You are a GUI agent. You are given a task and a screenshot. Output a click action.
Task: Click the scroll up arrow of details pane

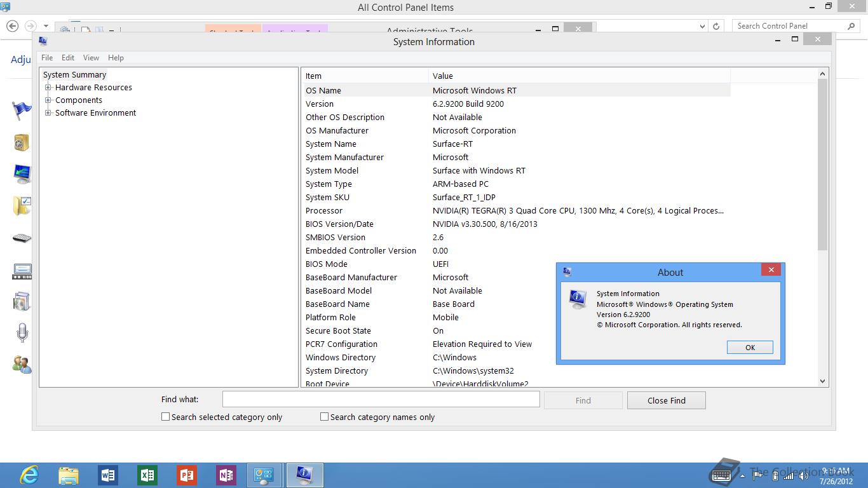pyautogui.click(x=822, y=74)
